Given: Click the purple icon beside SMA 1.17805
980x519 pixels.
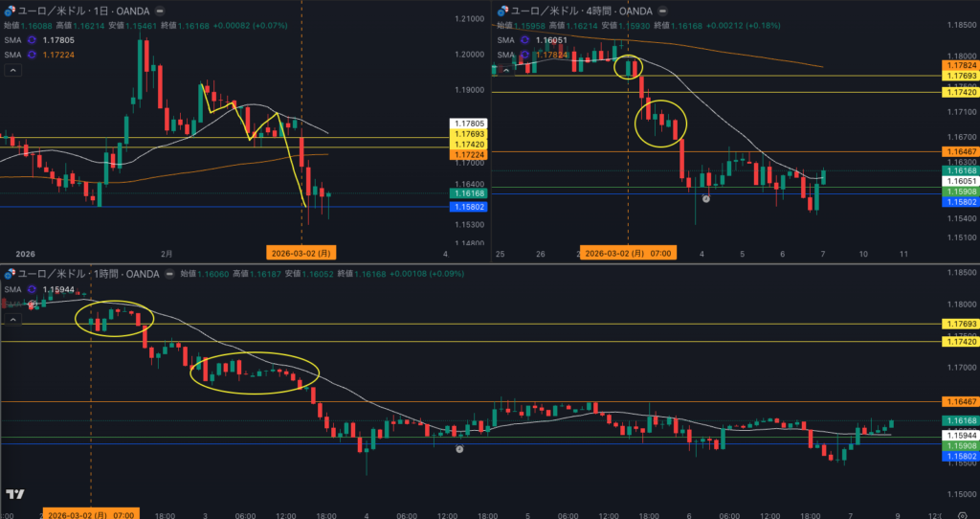Looking at the screenshot, I should click(x=32, y=40).
